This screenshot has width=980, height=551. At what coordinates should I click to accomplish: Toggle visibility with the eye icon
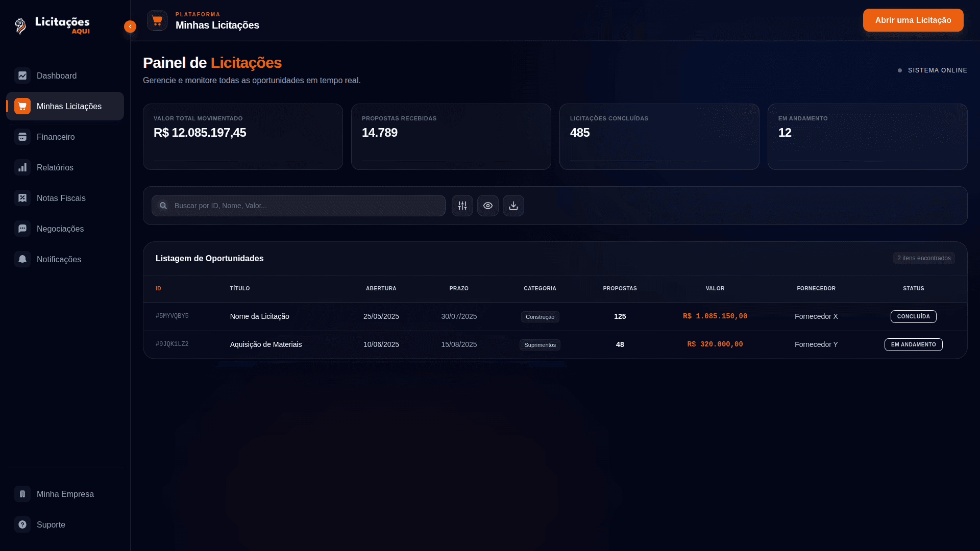[x=487, y=206]
